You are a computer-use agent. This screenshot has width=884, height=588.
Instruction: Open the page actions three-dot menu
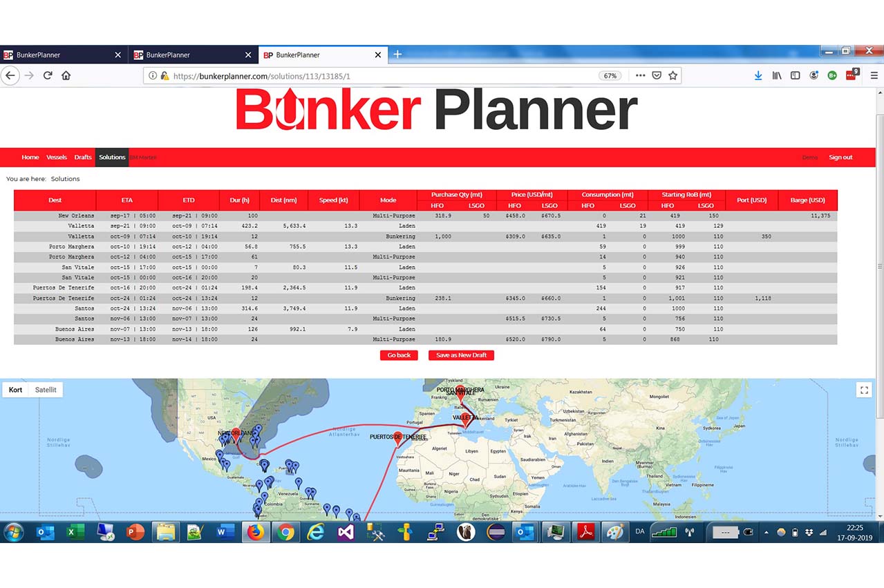tap(640, 75)
